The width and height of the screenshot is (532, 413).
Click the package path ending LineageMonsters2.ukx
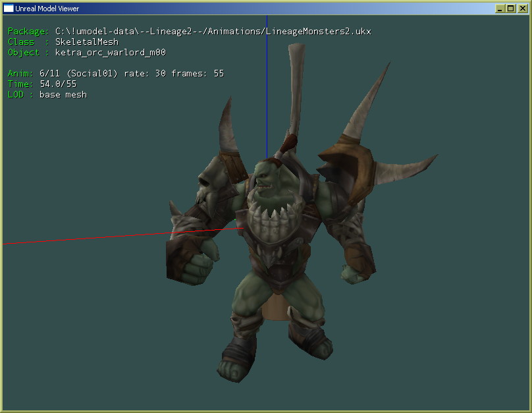pyautogui.click(x=213, y=32)
